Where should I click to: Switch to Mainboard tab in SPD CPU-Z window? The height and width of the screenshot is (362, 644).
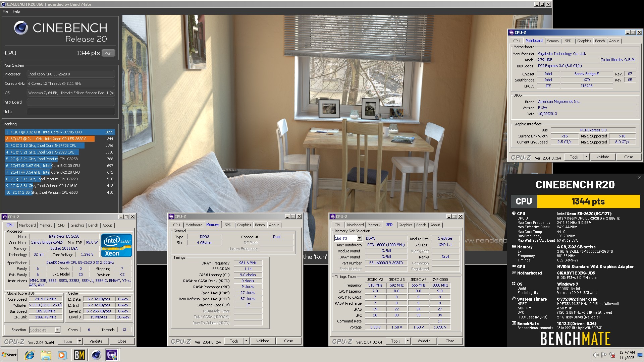355,225
